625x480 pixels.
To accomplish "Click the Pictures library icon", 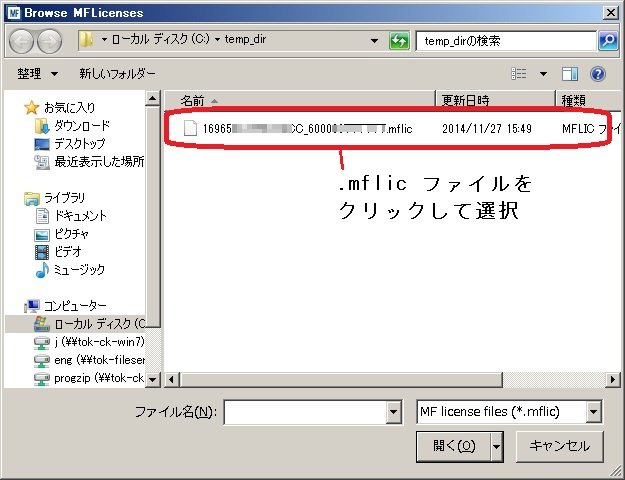I will tap(42, 234).
